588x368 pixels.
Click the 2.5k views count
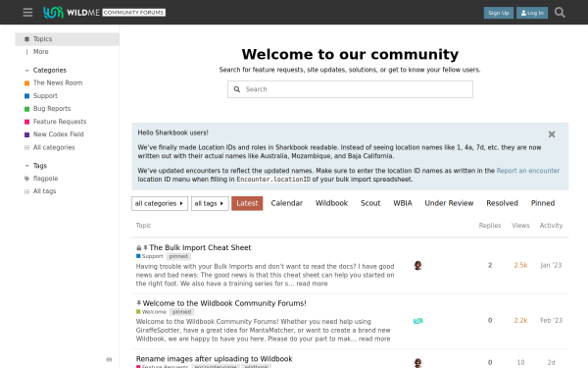pyautogui.click(x=520, y=265)
